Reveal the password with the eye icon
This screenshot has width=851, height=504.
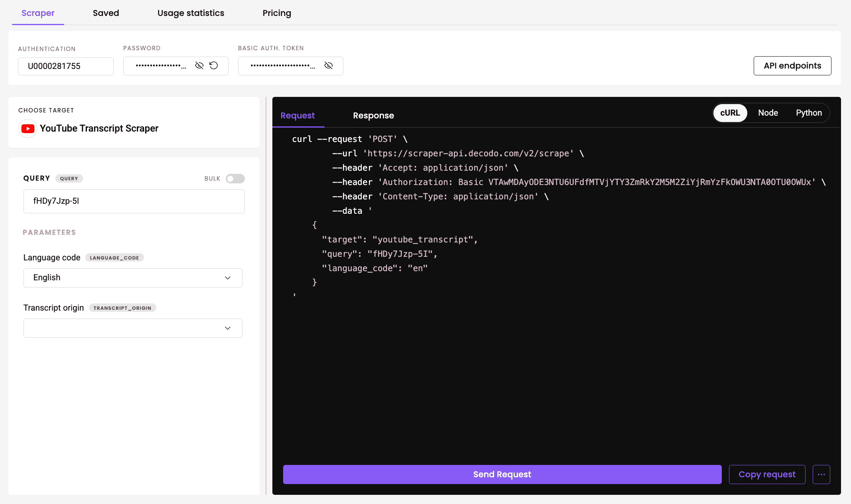click(x=199, y=65)
